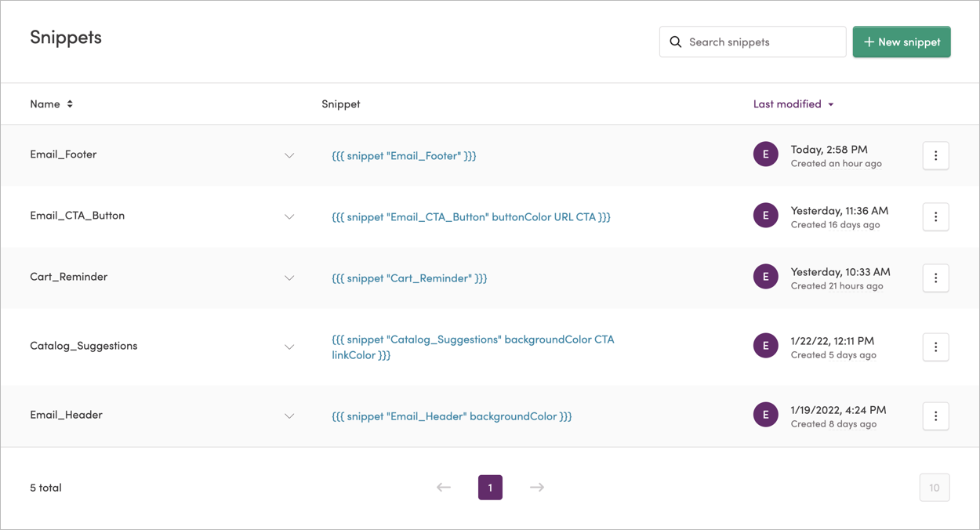
Task: Copy the Email_CTA_Button snippet tag
Action: (x=471, y=217)
